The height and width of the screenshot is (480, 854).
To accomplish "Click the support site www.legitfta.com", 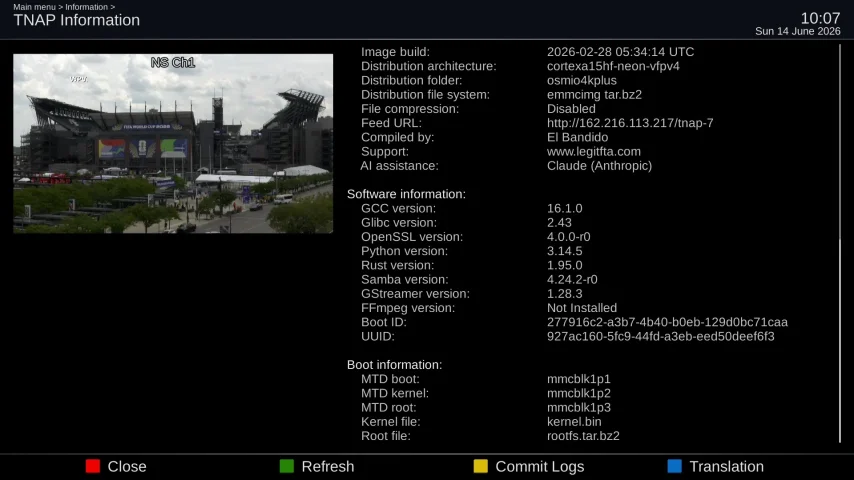I will pos(594,151).
